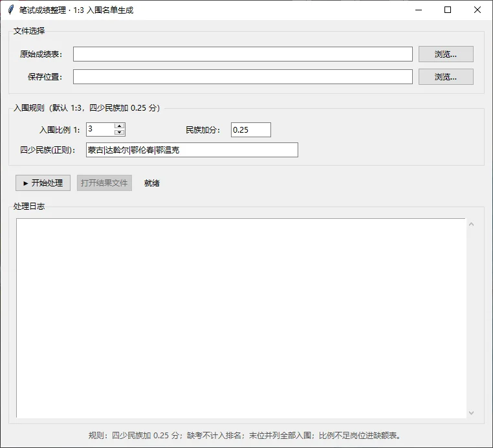This screenshot has width=493, height=448.
Task: Edit the 民族加分 value 0.25
Action: [251, 129]
